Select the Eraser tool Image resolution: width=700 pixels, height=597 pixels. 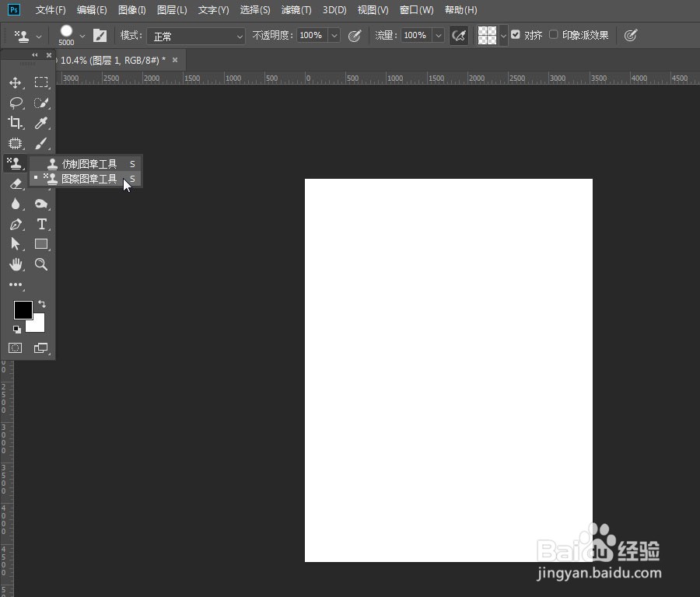point(16,183)
